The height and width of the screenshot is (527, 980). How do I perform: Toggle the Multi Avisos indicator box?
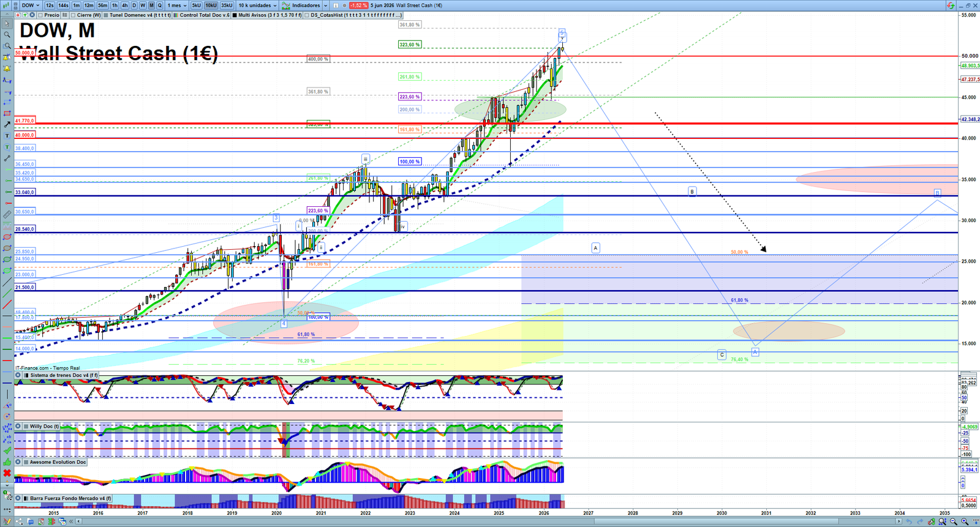[235, 15]
